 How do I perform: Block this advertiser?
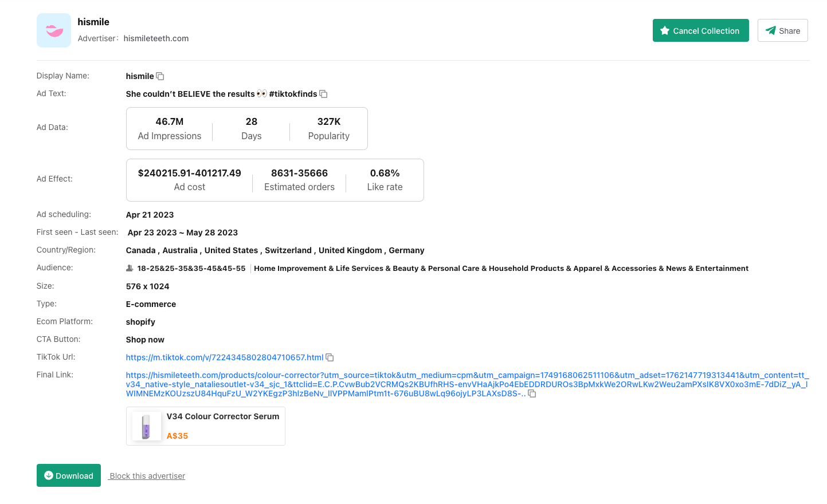tap(147, 476)
